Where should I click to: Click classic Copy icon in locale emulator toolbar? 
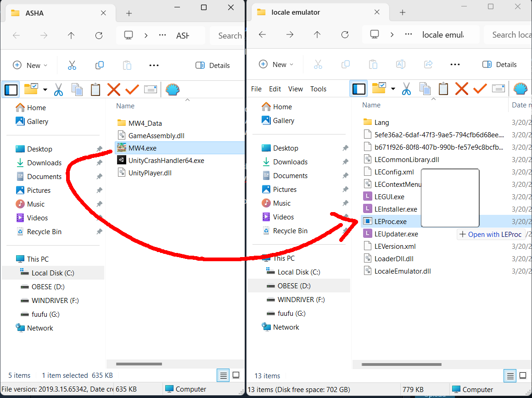click(x=425, y=89)
